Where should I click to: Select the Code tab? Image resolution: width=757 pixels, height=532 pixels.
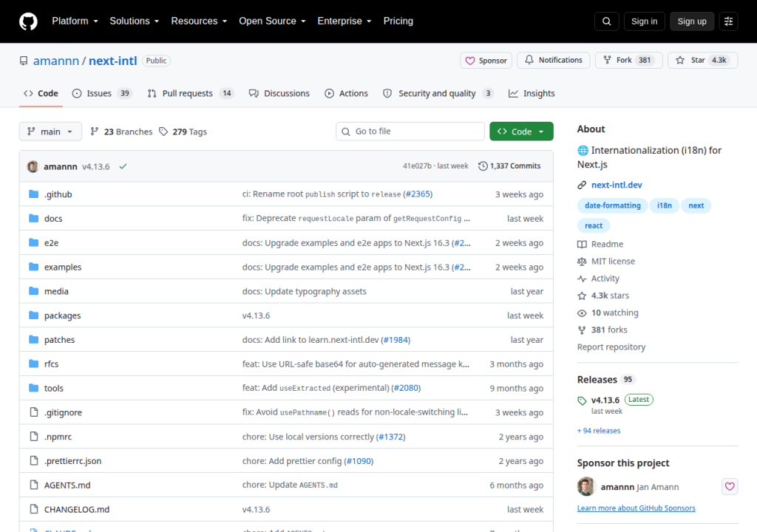41,93
